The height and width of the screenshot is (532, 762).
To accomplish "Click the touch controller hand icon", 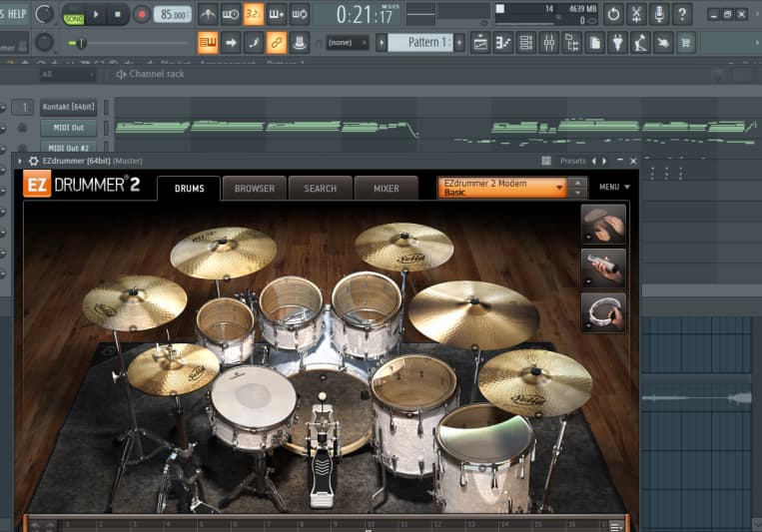I will 663,43.
